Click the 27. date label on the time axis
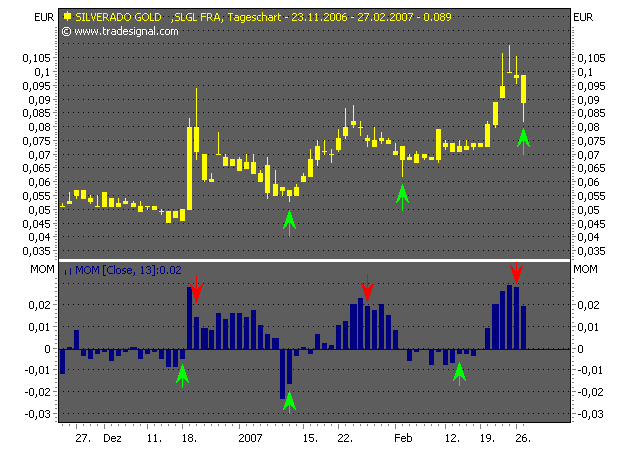The width and height of the screenshot is (629, 455). coord(83,438)
